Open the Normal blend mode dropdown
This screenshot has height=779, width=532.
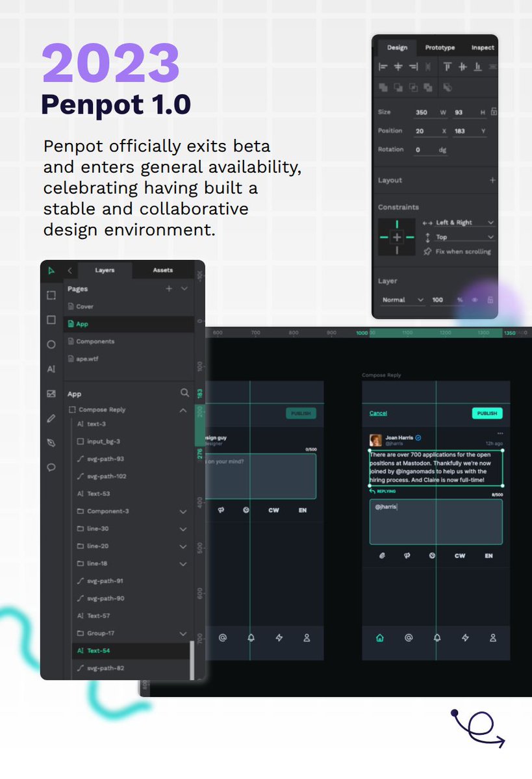click(x=402, y=300)
